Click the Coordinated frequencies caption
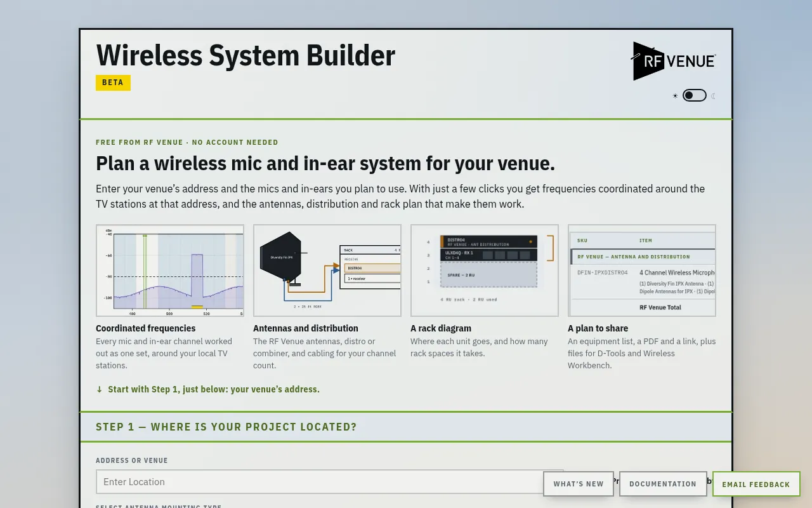The height and width of the screenshot is (508, 812). pyautogui.click(x=146, y=328)
